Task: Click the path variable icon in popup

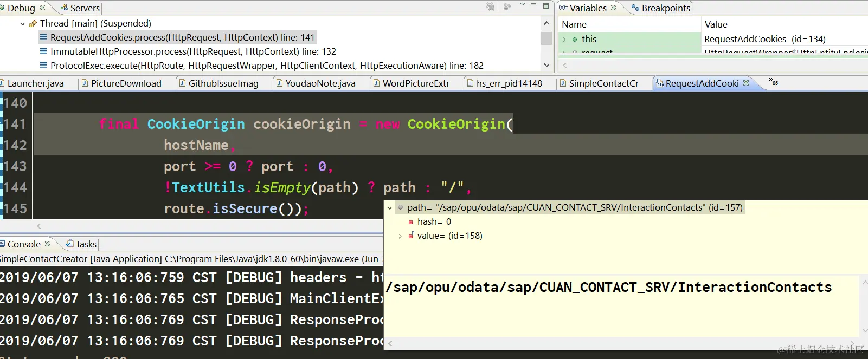Action: (400, 207)
